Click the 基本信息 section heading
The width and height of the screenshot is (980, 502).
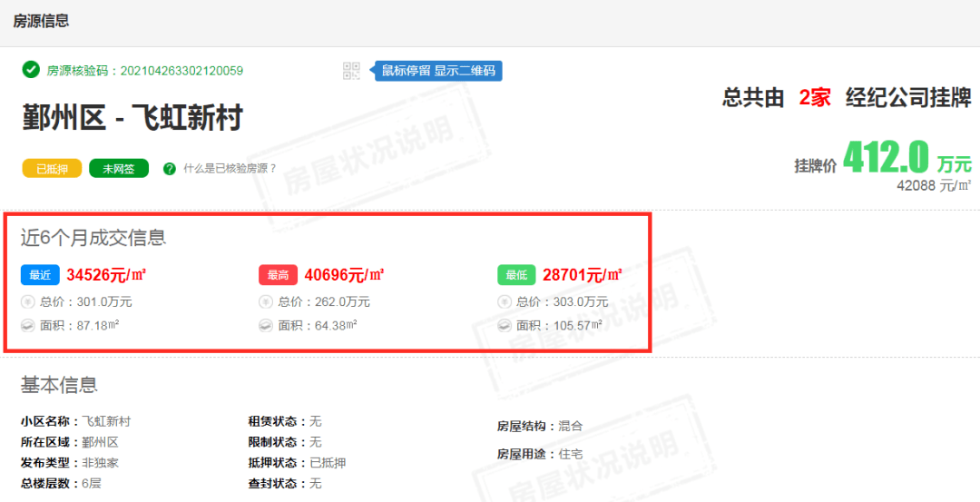point(59,385)
